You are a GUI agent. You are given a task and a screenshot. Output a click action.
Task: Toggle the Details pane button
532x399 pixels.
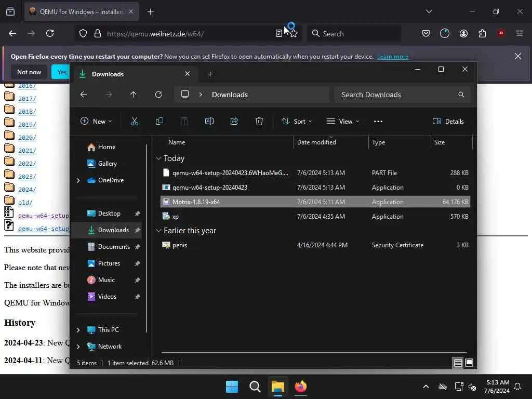pos(448,121)
